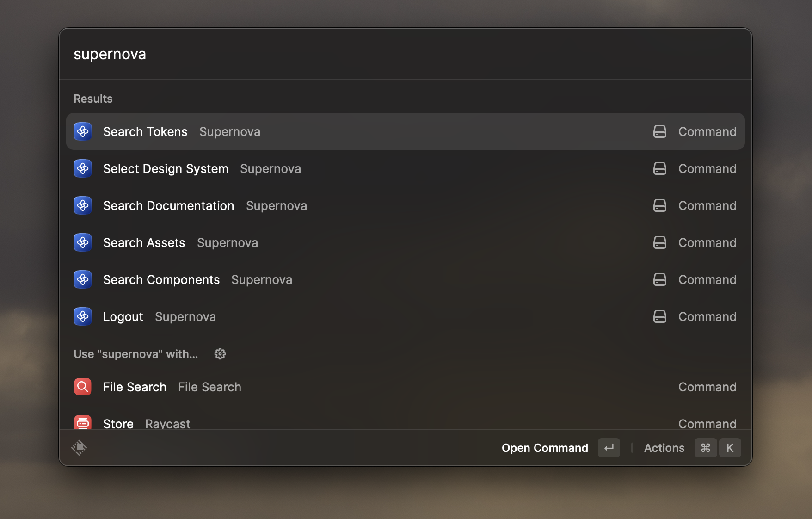The image size is (812, 519).
Task: Click the Supernova icon beside Select Design System
Action: click(83, 168)
